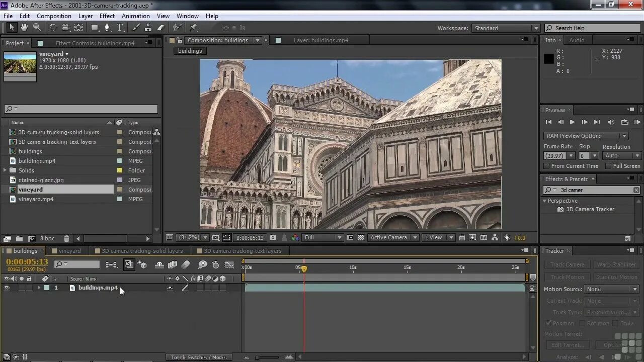644x362 pixels.
Task: Click the Play button in Preview panel
Action: 572,122
